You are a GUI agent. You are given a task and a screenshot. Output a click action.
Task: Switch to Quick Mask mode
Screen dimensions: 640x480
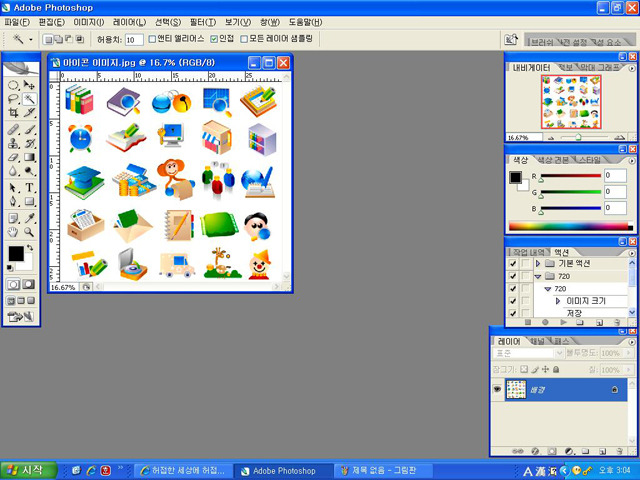coord(29,284)
